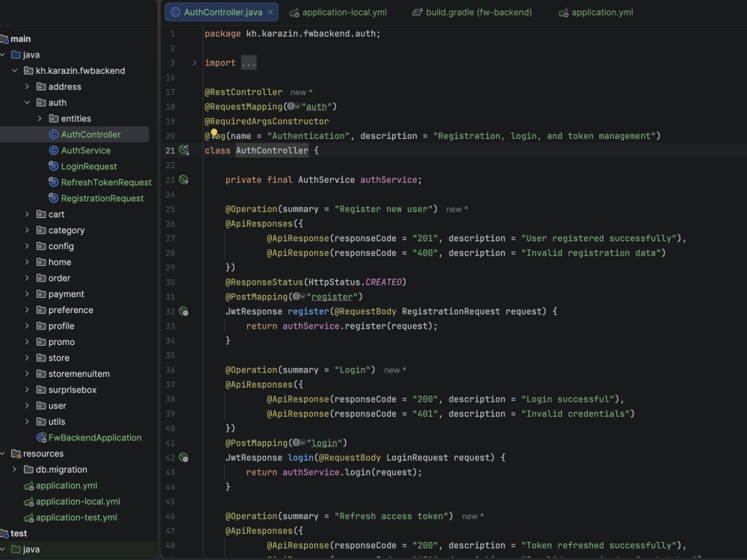
Task: Click the "new *" hint after @RestController
Action: [x=302, y=93]
